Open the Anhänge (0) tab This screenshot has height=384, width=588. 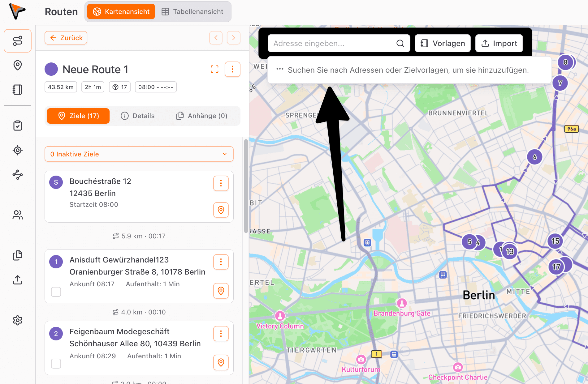pyautogui.click(x=202, y=116)
